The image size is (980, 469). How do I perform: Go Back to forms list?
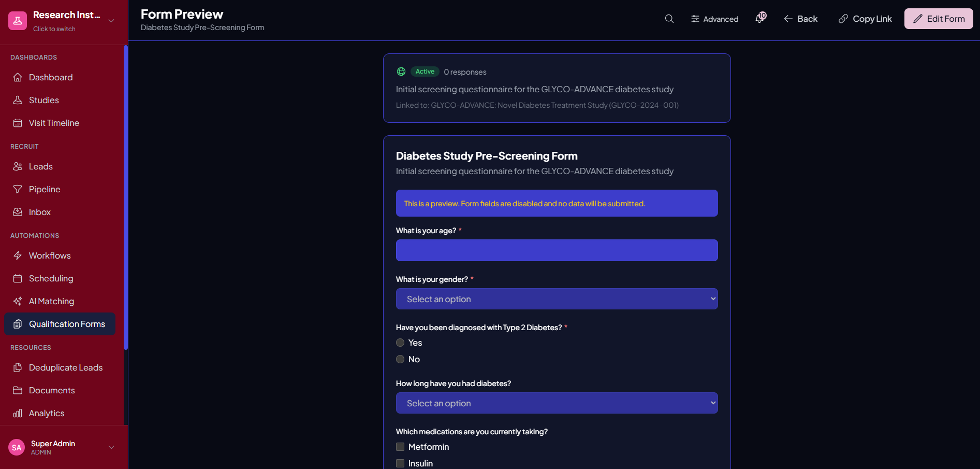(x=801, y=19)
